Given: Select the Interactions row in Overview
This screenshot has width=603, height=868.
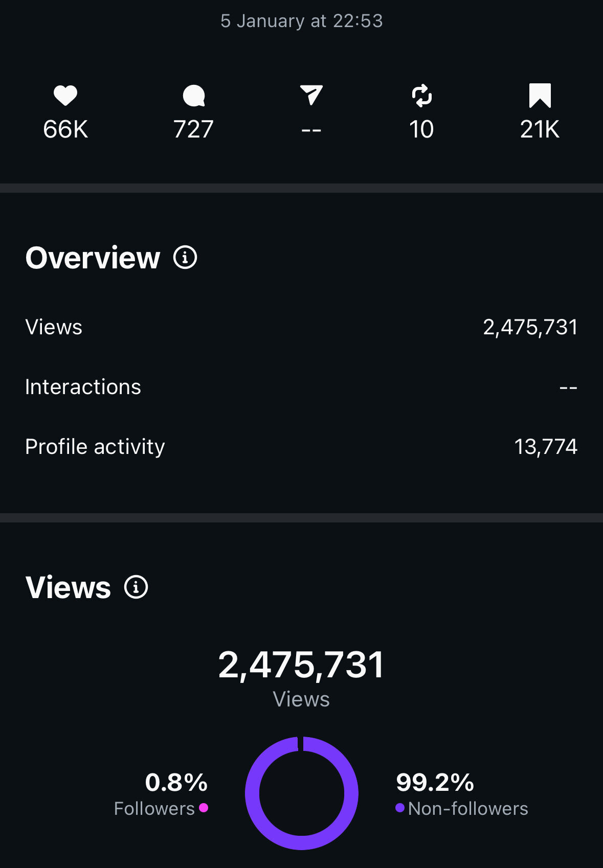Looking at the screenshot, I should click(301, 387).
